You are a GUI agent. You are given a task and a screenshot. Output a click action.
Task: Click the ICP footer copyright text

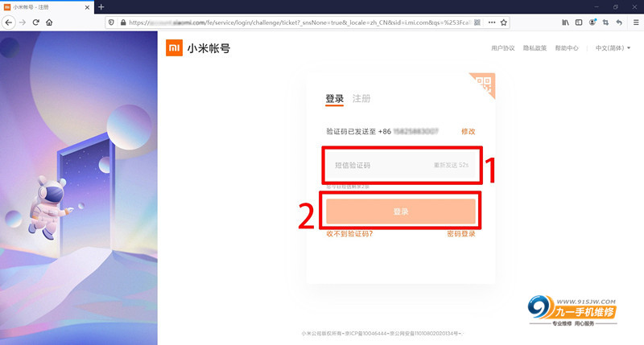382,334
